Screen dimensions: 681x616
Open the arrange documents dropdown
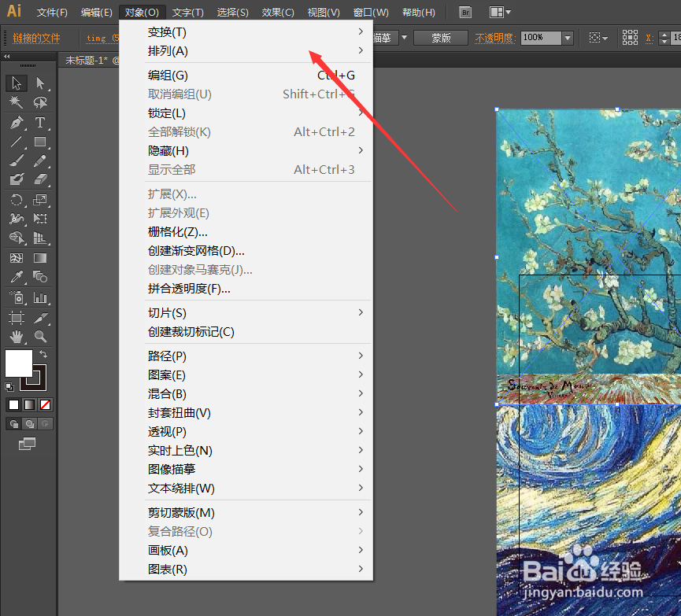click(x=500, y=12)
